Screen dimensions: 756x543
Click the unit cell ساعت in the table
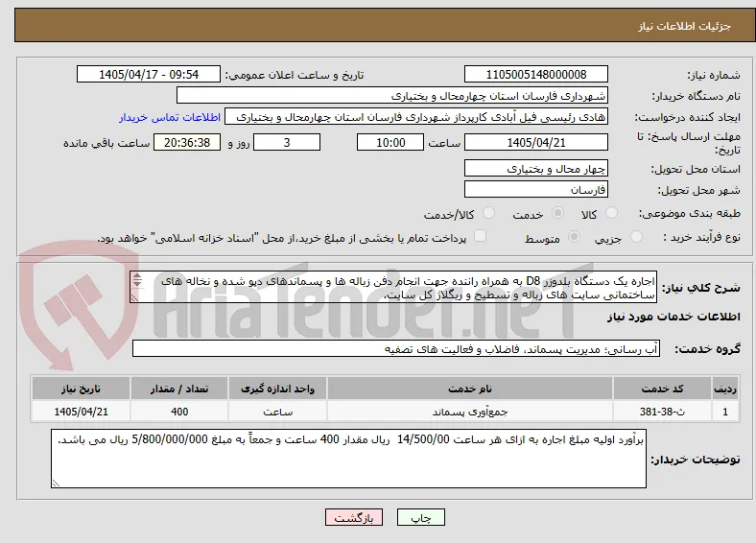(277, 412)
